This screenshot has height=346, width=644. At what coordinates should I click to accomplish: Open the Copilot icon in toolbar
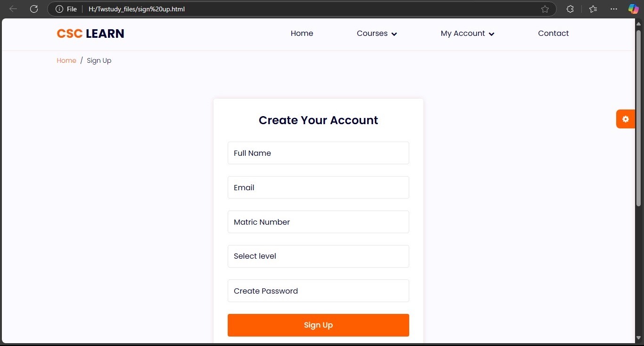pyautogui.click(x=633, y=9)
